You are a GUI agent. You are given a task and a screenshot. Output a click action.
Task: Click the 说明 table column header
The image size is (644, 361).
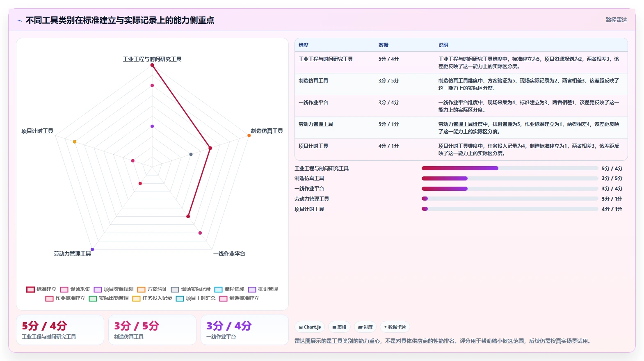[443, 45]
